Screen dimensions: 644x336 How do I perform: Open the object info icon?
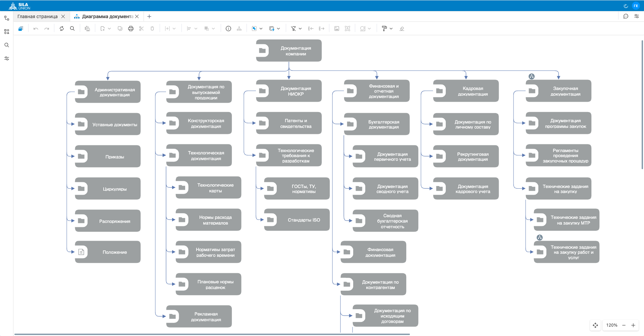(x=228, y=29)
